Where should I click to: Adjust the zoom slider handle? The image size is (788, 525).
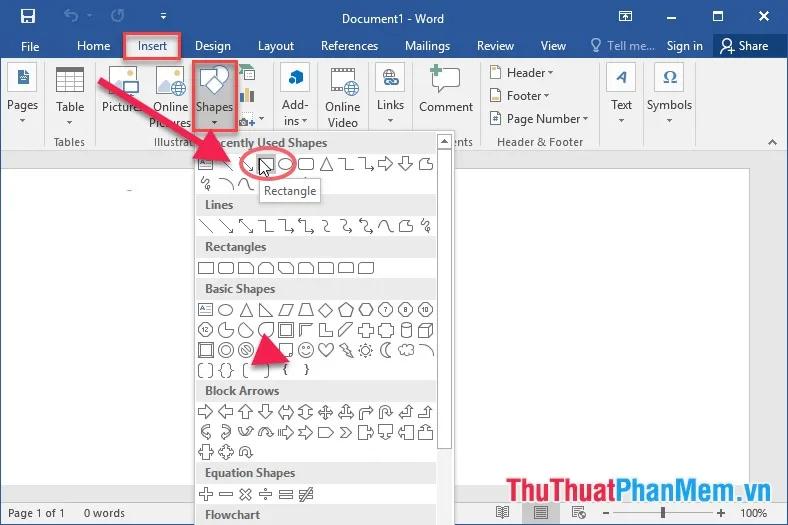point(663,512)
